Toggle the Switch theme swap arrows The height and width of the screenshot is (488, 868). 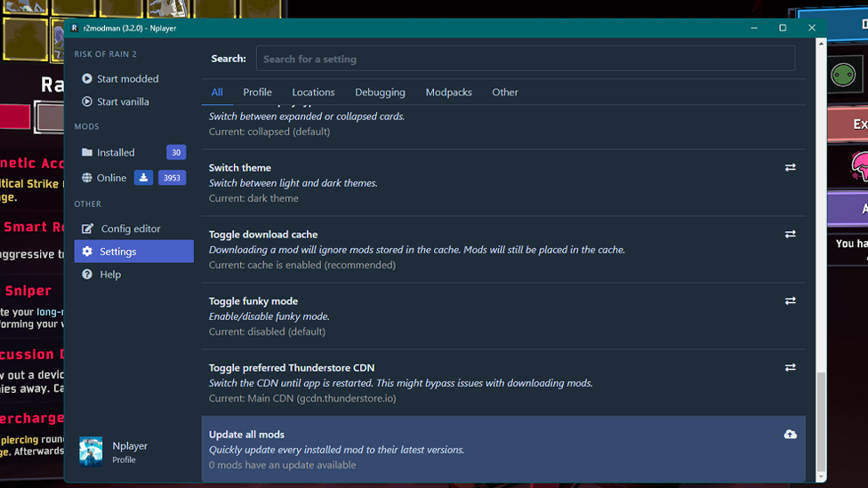pos(790,167)
